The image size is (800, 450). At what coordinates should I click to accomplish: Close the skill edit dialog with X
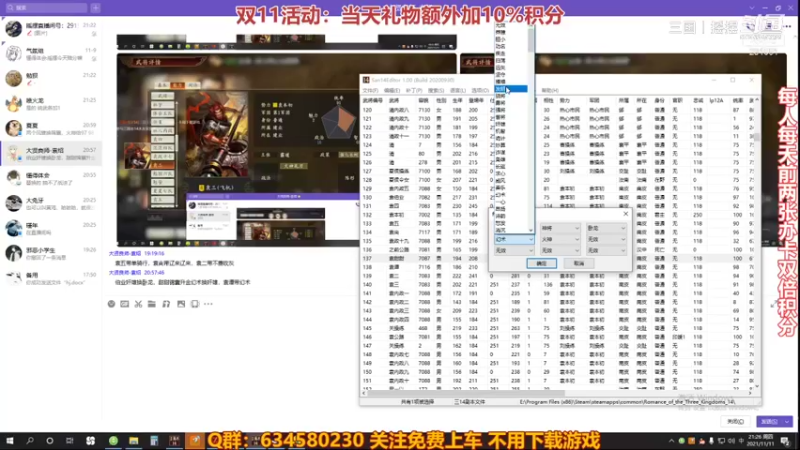click(x=626, y=214)
